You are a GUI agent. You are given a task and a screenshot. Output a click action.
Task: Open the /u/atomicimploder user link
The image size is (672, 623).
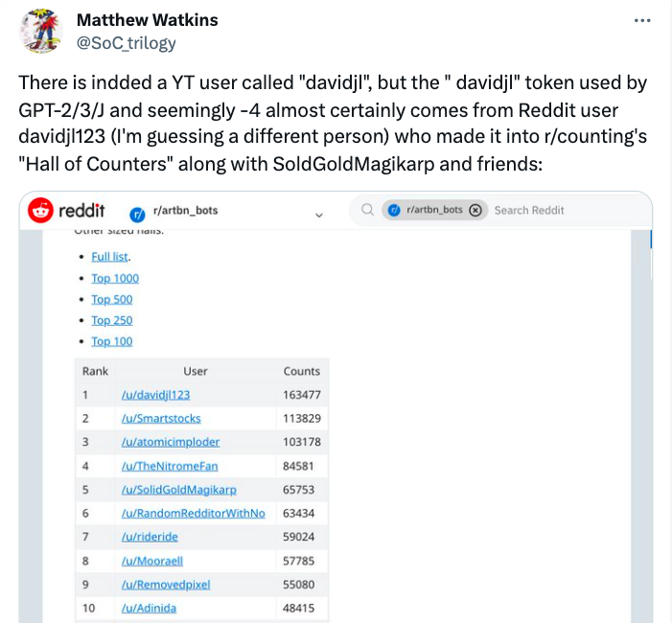point(171,442)
